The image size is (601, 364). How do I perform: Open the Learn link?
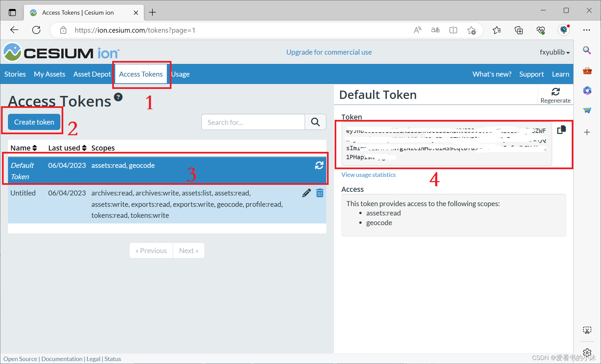click(x=560, y=74)
